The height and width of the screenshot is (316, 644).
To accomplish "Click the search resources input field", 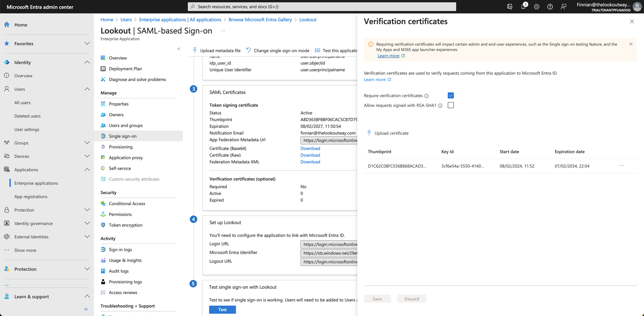I will click(322, 7).
